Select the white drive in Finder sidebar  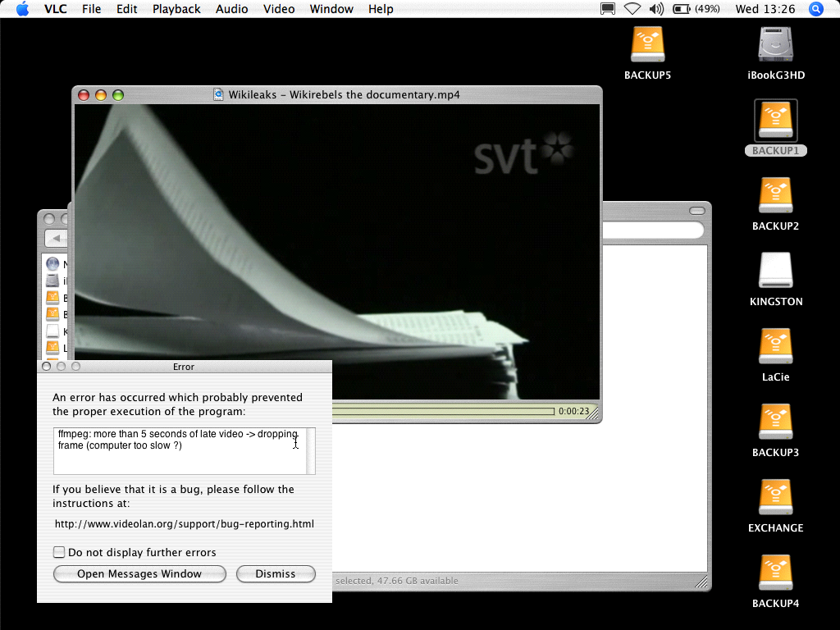pyautogui.click(x=52, y=331)
